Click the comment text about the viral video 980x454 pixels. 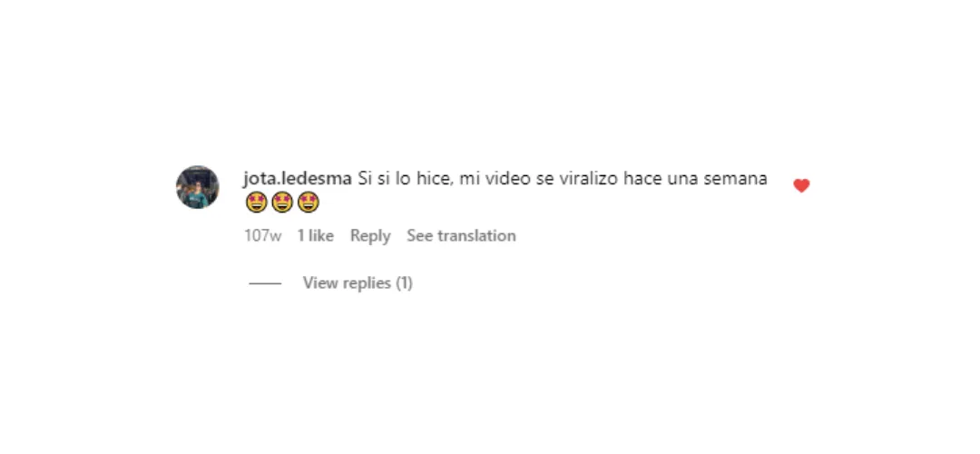[563, 179]
